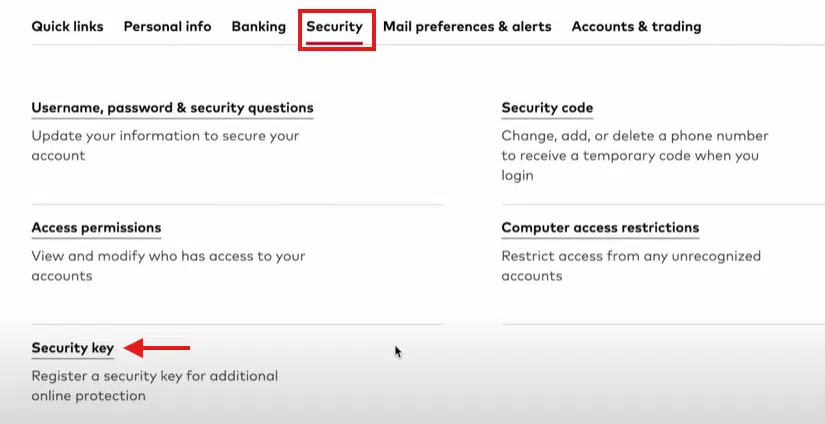This screenshot has width=825, height=424.
Task: Click the Security key link
Action: (x=72, y=348)
